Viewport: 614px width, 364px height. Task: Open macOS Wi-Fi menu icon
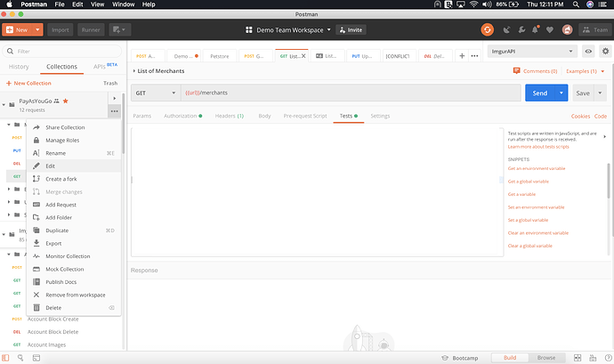pyautogui.click(x=473, y=4)
